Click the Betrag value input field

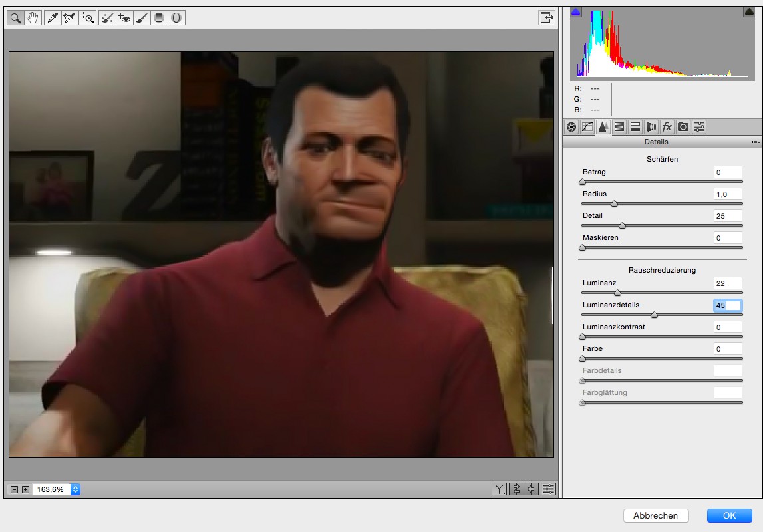pyautogui.click(x=727, y=172)
